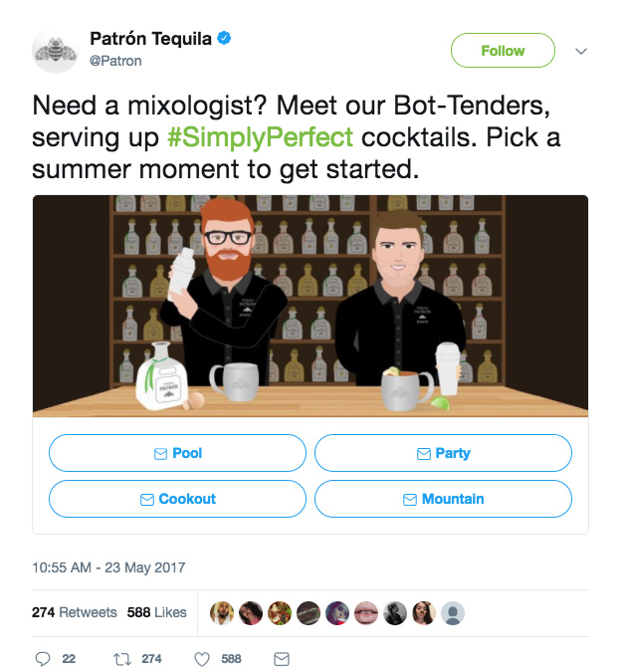This screenshot has width=624, height=672.
Task: Open Patrón bee logo avatar
Action: (56, 51)
